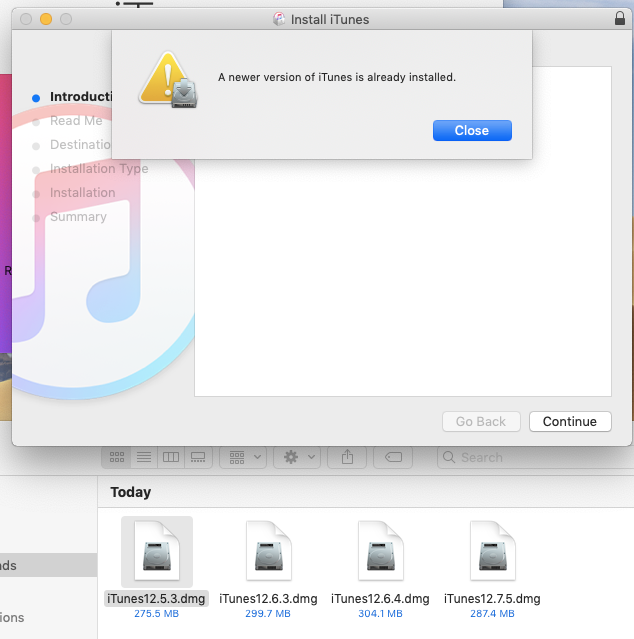This screenshot has width=634, height=639.
Task: Click the iTunes12.7.5.dmg file name
Action: point(492,599)
